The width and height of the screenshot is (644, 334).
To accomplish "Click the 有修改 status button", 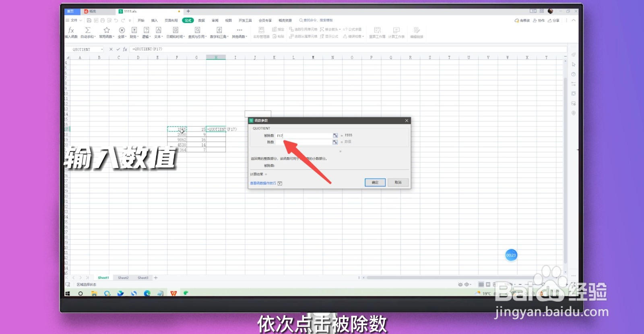I will pyautogui.click(x=522, y=21).
